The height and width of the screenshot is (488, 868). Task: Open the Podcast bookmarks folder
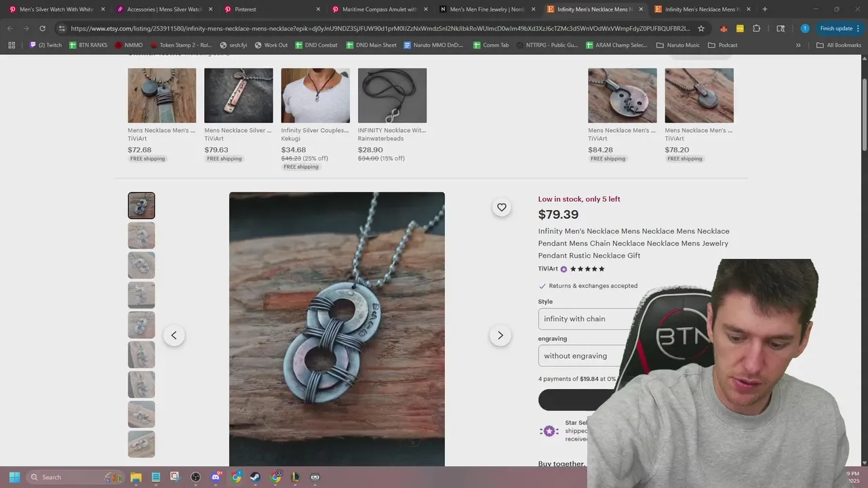tap(722, 45)
